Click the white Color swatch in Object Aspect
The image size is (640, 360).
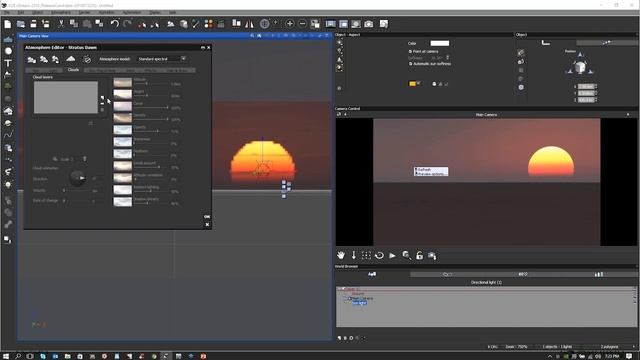(x=440, y=43)
